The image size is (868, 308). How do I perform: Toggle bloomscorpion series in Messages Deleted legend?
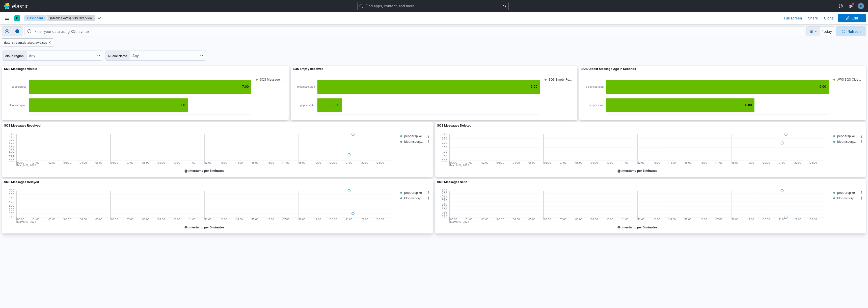[847, 142]
